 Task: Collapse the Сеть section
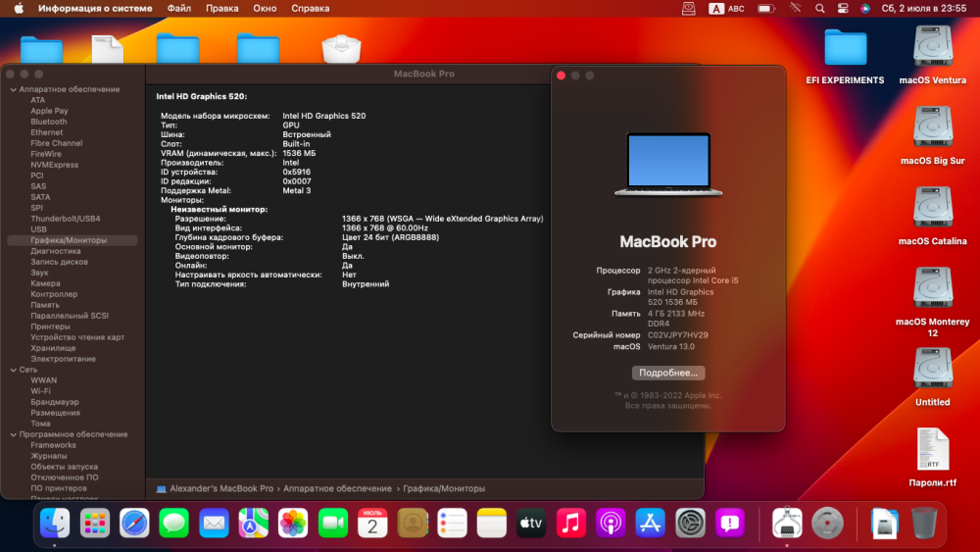coord(13,370)
